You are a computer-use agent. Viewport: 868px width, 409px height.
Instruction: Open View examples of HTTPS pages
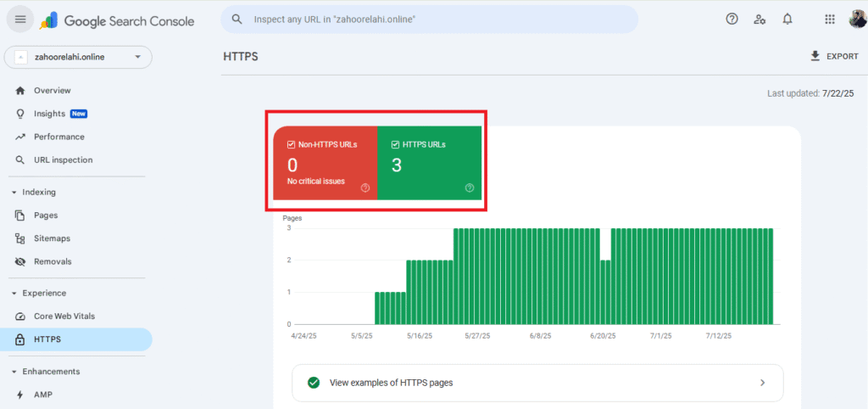[537, 383]
